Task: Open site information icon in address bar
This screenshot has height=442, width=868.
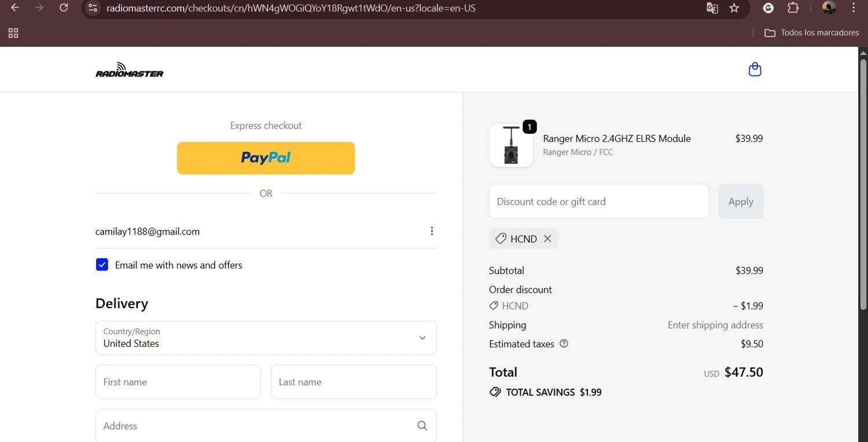Action: (93, 8)
